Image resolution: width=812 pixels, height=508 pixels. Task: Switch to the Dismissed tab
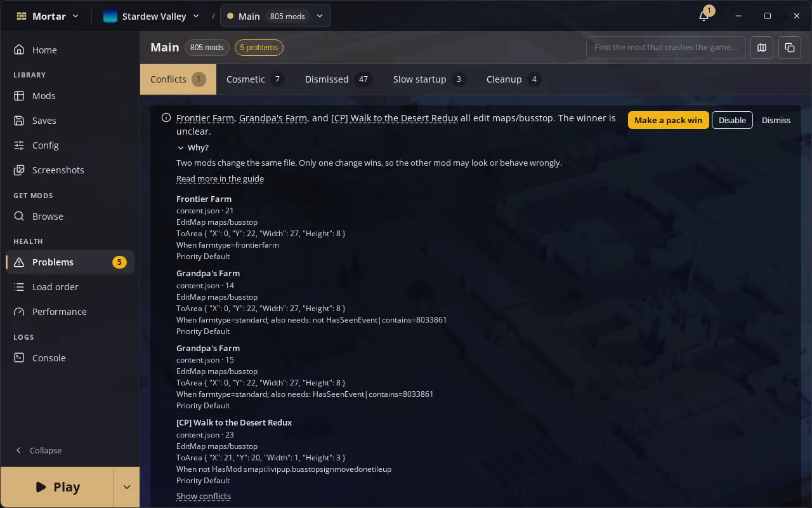point(338,79)
